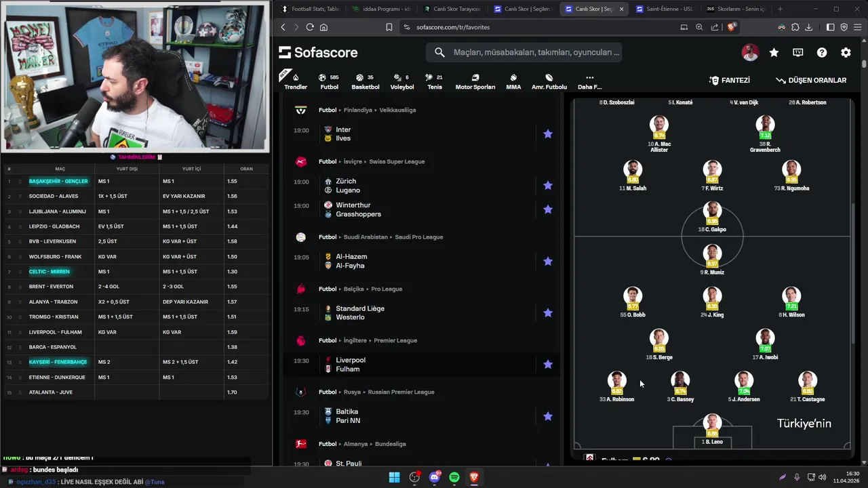Toggle favorite star for Standard Liège - Westerlo
This screenshot has height=488, width=868.
[x=548, y=312]
